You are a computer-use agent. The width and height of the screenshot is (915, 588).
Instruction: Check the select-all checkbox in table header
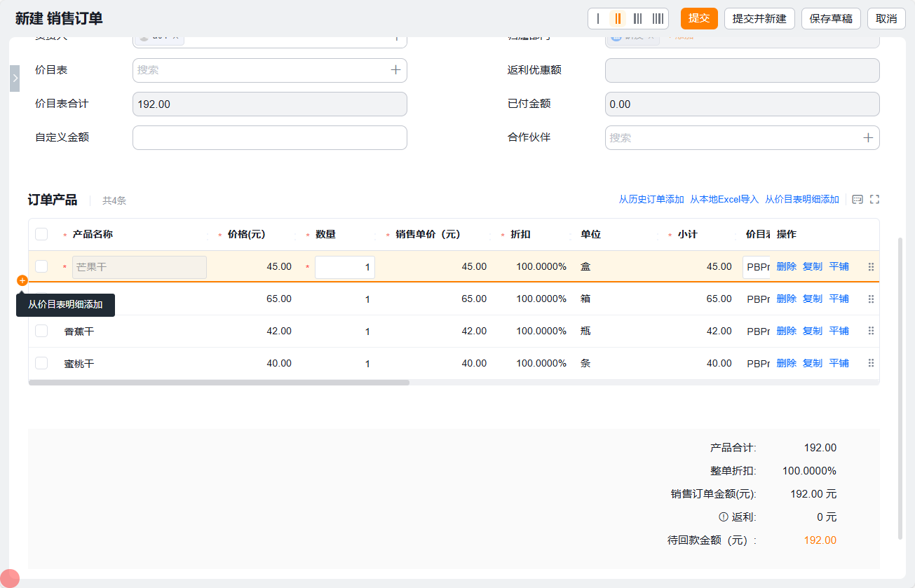(41, 234)
